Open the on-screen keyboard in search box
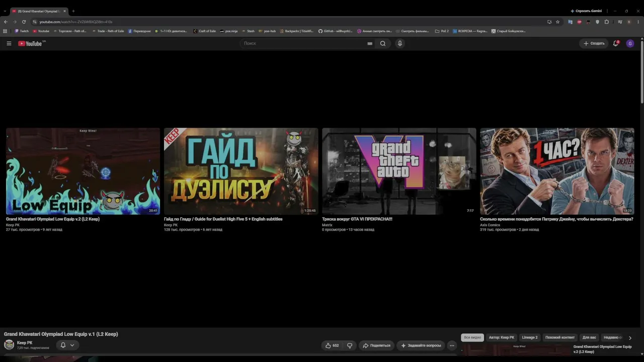The width and height of the screenshot is (644, 362). tap(370, 44)
